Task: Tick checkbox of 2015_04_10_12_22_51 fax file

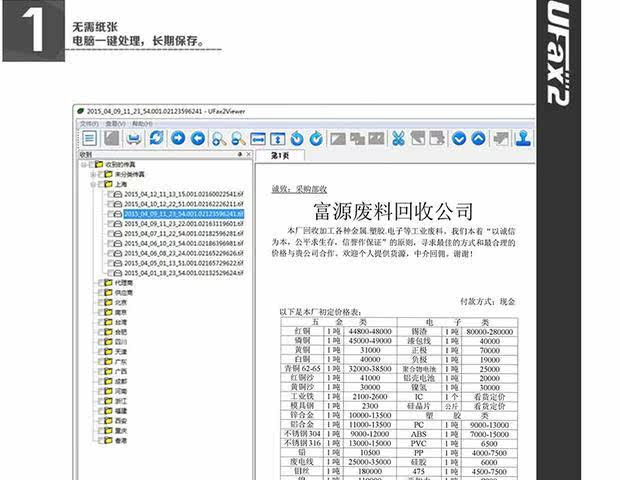Action: pos(110,204)
